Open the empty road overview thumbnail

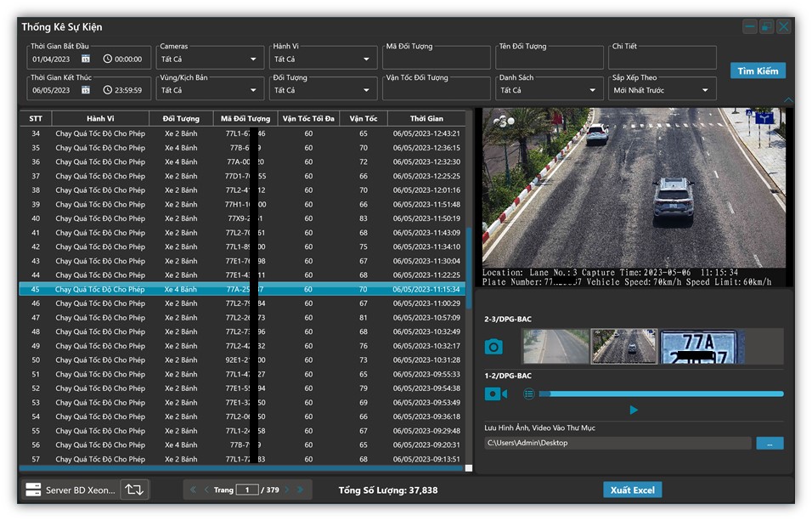[x=555, y=346]
